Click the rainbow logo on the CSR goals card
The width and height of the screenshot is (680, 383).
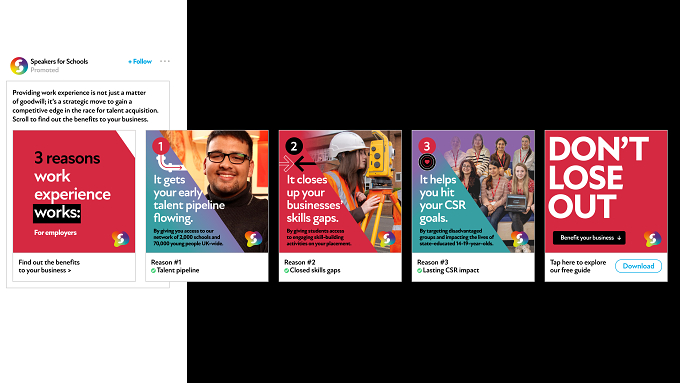point(520,239)
